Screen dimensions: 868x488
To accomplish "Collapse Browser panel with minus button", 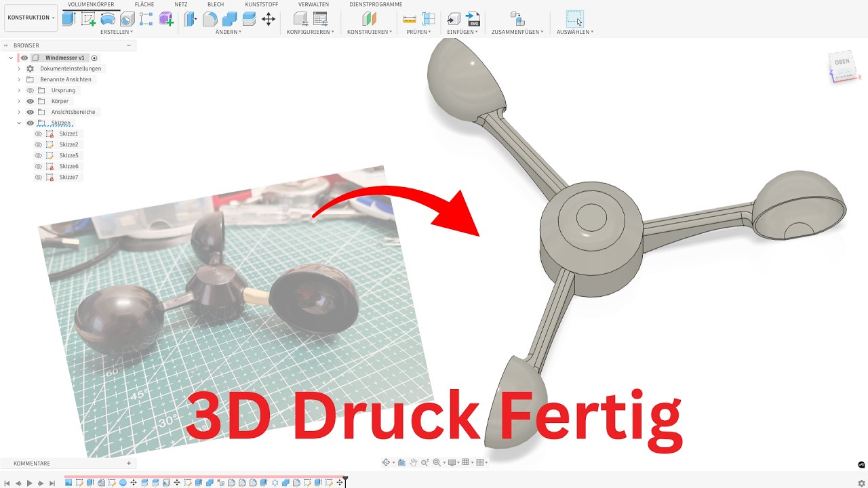I will 129,45.
